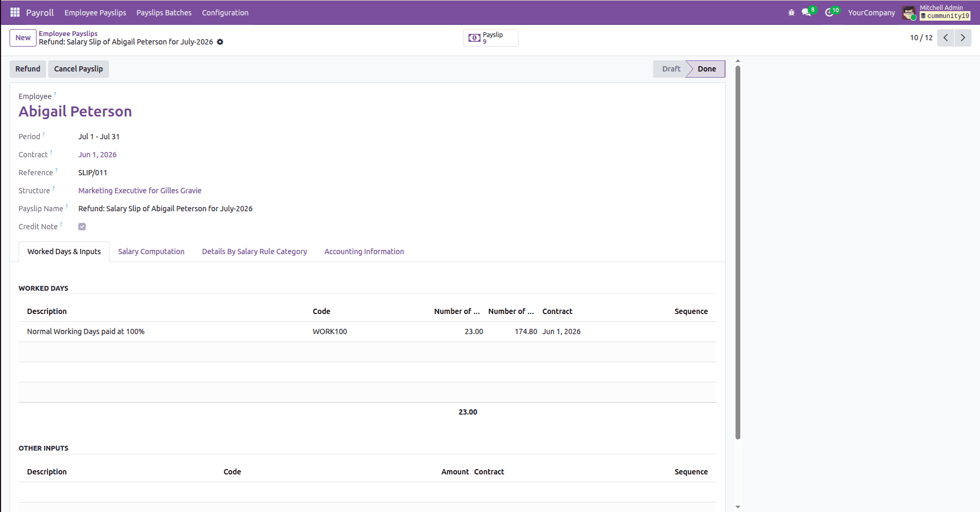Viewport: 980px width, 512px height.
Task: Click the Payslip banknote icon
Action: pyautogui.click(x=475, y=38)
